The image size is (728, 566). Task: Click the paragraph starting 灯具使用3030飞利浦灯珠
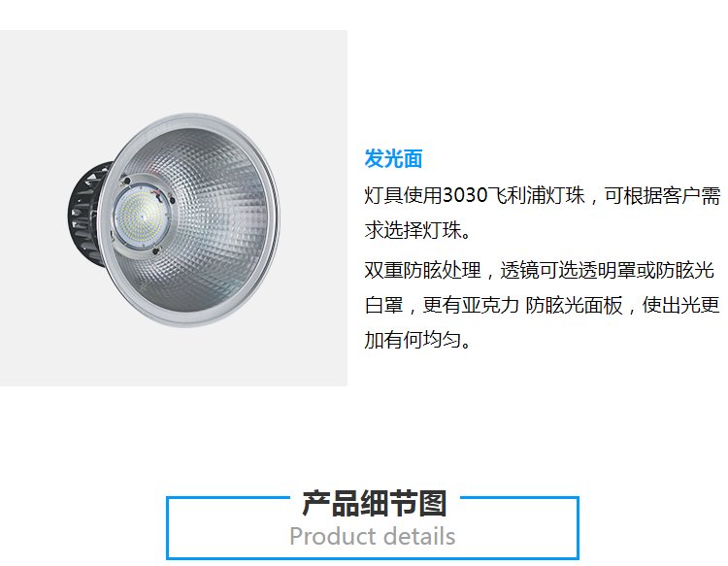pos(543,213)
